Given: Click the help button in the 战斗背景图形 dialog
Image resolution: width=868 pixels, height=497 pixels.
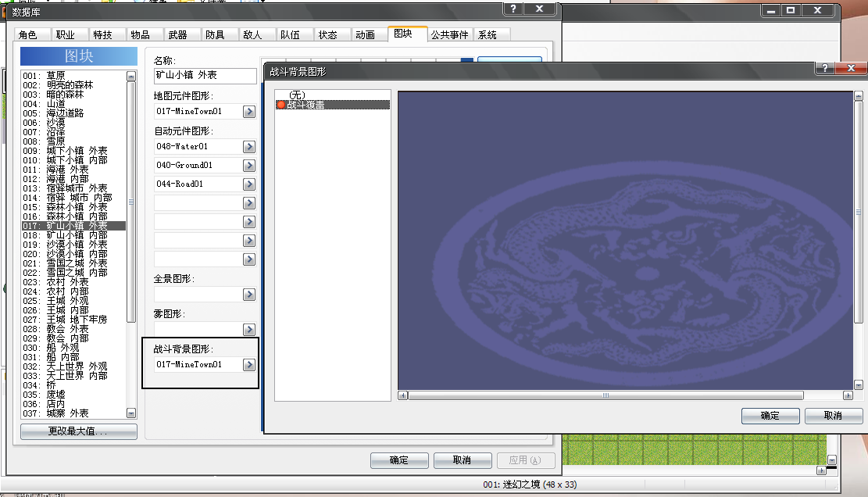Looking at the screenshot, I should [825, 68].
